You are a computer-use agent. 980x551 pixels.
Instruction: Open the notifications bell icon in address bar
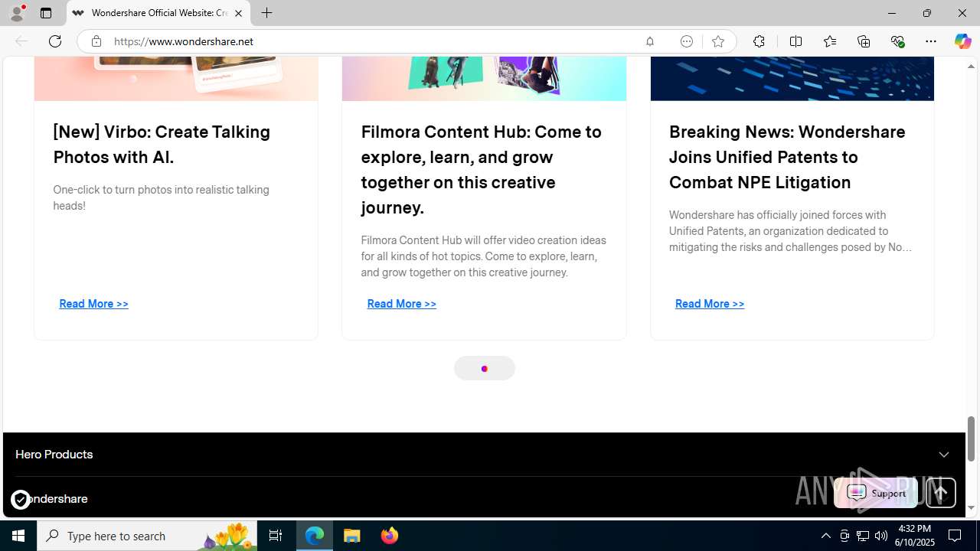[x=649, y=41]
